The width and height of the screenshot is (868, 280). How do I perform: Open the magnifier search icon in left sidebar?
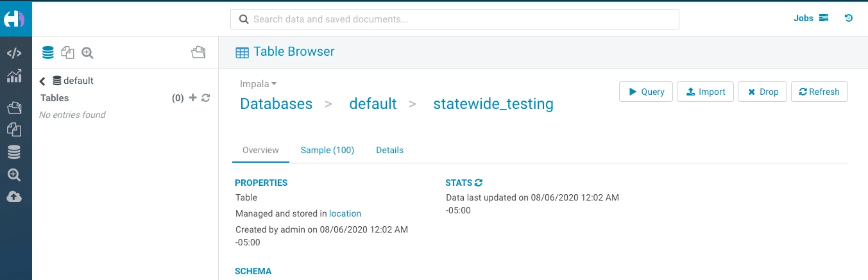[x=14, y=174]
